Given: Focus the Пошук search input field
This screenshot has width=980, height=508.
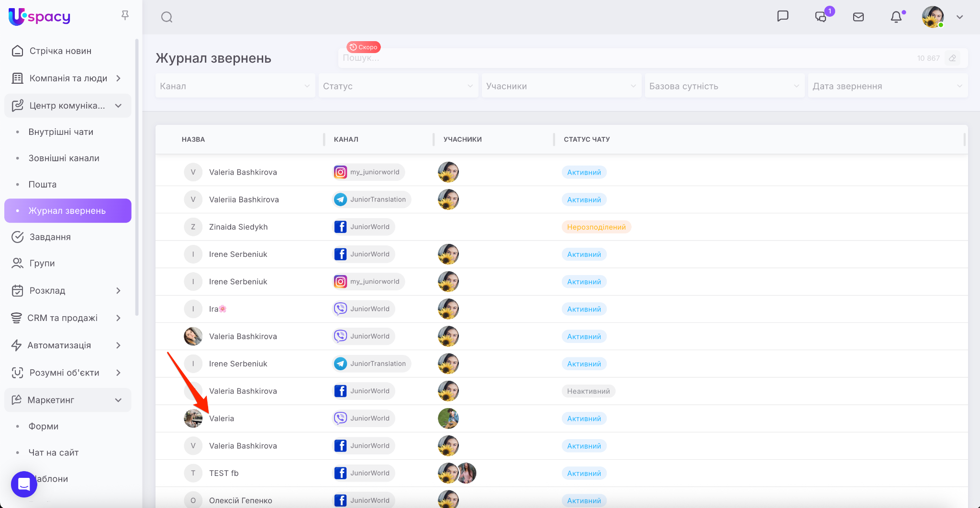Looking at the screenshot, I should click(622, 58).
